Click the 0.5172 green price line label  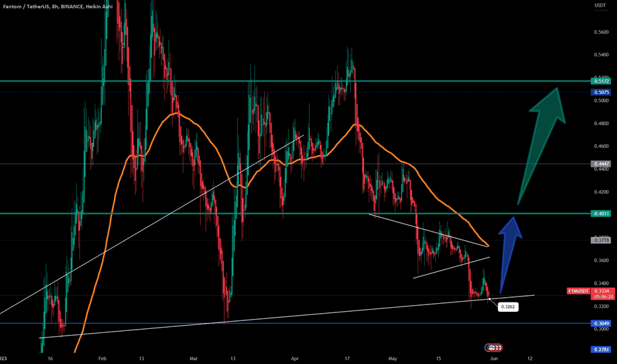pos(600,81)
